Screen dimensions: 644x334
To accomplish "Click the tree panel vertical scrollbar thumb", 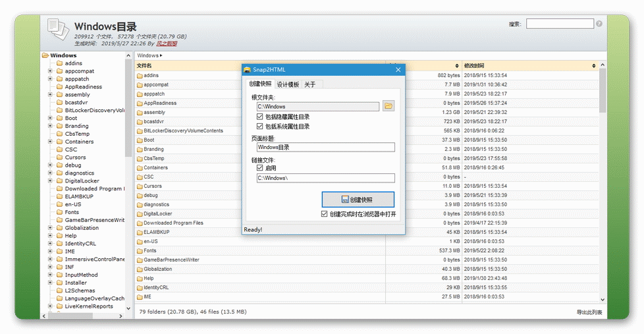I will (x=128, y=107).
